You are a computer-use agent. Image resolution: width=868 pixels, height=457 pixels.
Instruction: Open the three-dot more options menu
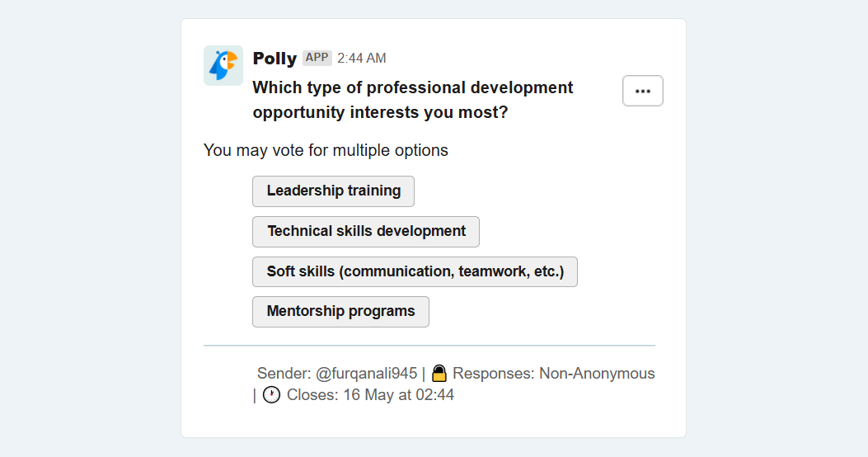click(x=643, y=91)
